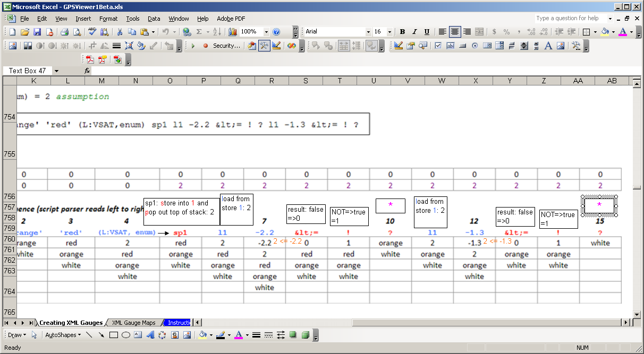Screen dimensions: 644x354
Task: Toggle Italic formatting
Action: (414, 32)
